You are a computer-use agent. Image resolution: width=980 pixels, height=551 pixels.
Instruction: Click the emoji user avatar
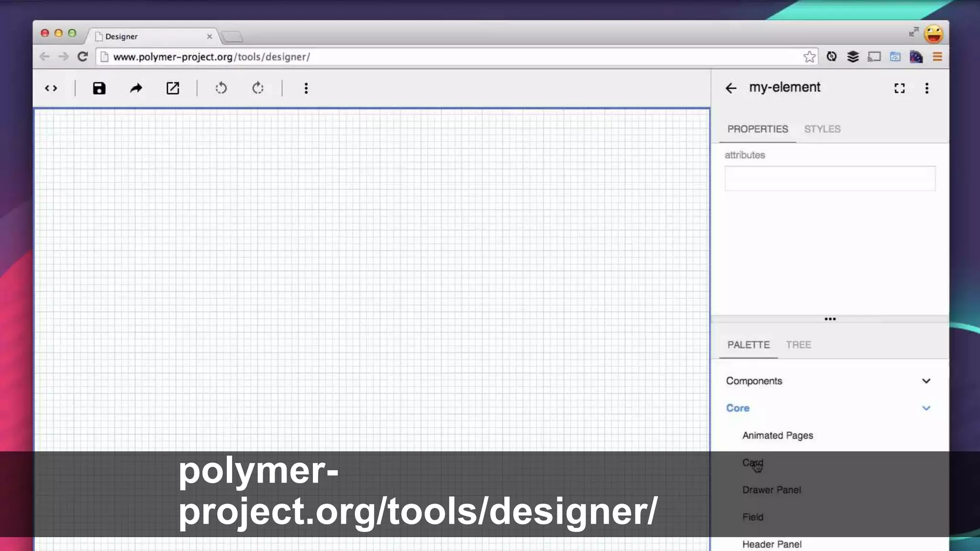click(934, 34)
